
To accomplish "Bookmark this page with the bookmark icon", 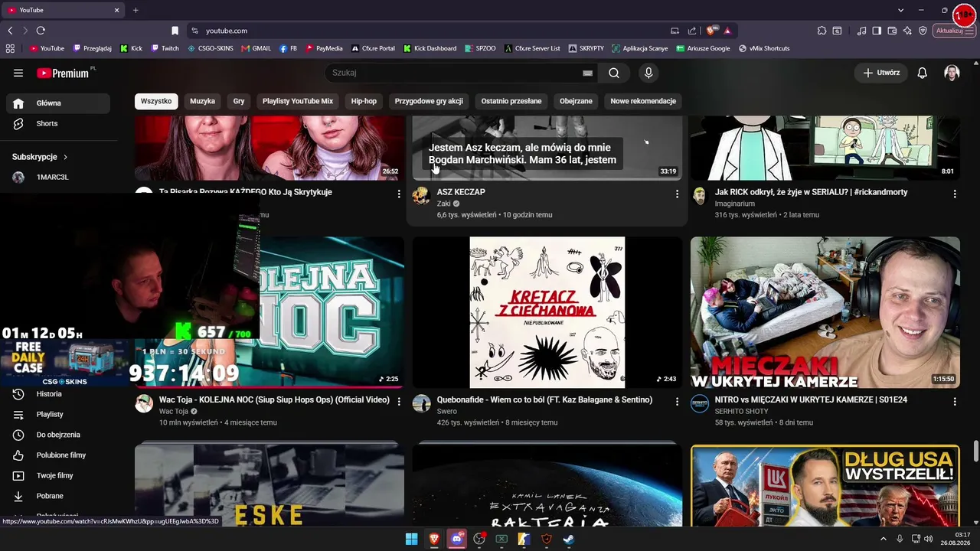I will tap(175, 31).
